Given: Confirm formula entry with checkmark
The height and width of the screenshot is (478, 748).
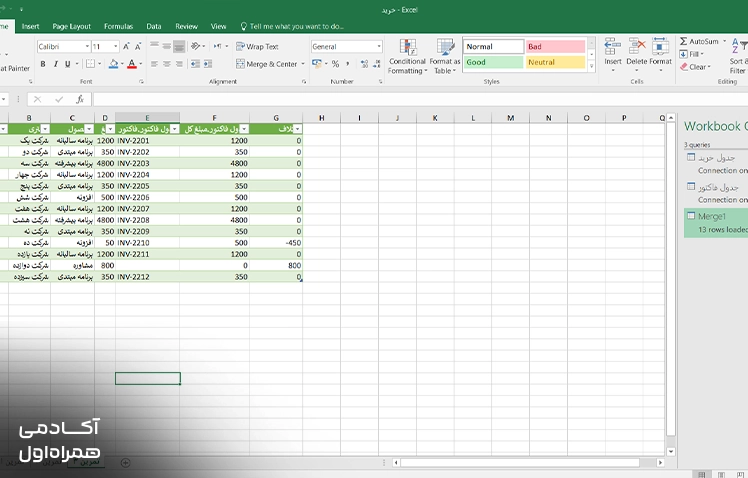Looking at the screenshot, I should (59, 99).
